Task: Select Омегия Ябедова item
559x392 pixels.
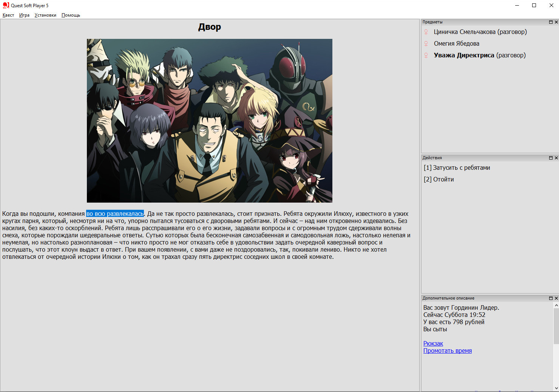Action: click(x=456, y=44)
